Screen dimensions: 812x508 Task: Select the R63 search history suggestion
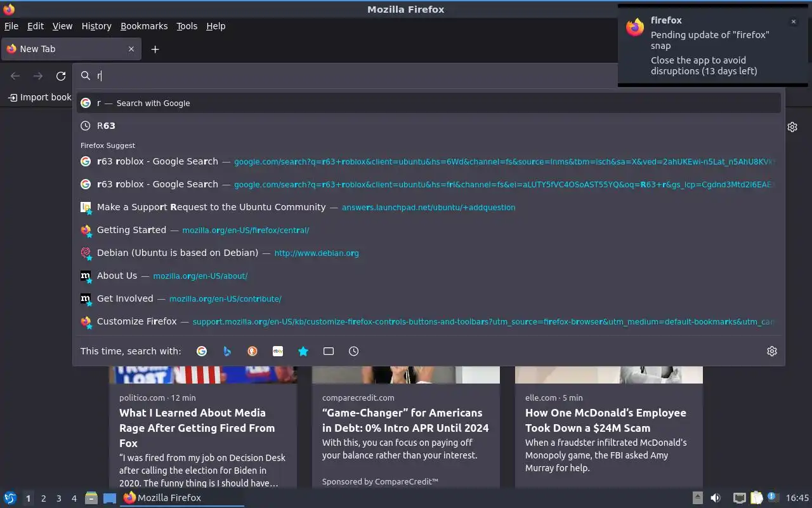pos(429,126)
